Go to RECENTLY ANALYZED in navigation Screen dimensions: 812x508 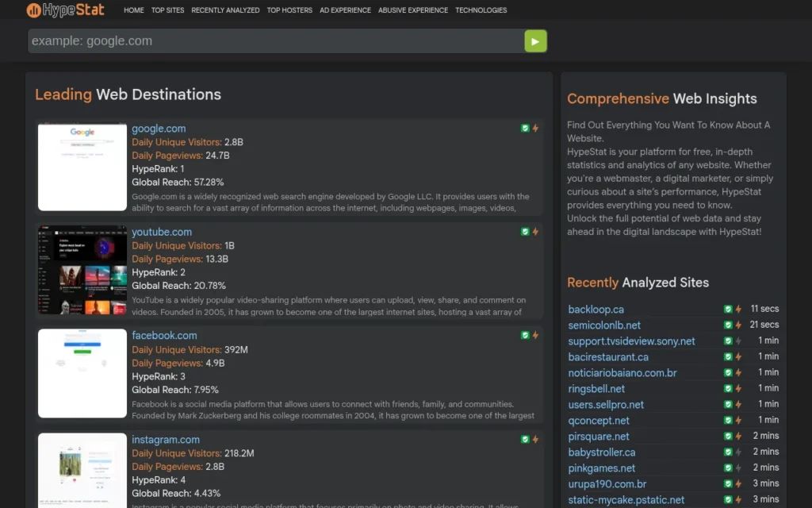point(225,10)
